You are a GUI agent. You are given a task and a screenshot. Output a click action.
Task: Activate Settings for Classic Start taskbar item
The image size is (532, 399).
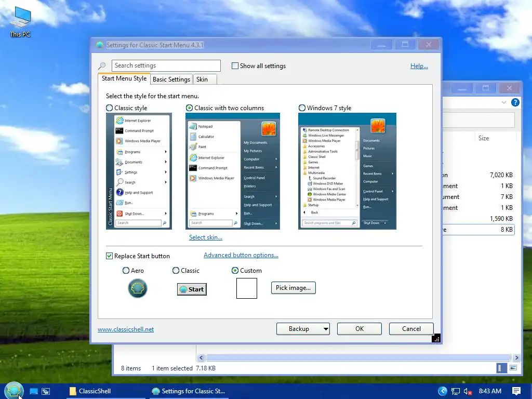(x=189, y=391)
